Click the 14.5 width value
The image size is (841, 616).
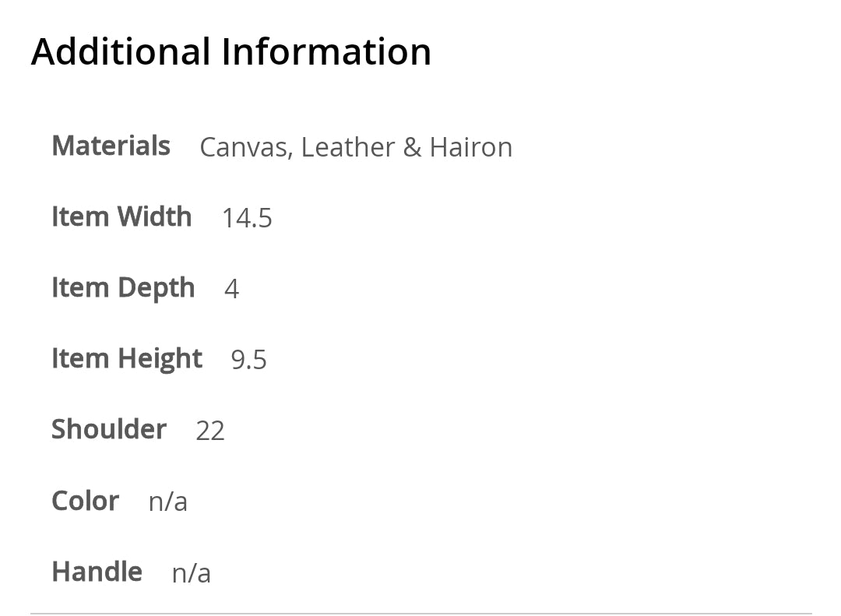247,219
